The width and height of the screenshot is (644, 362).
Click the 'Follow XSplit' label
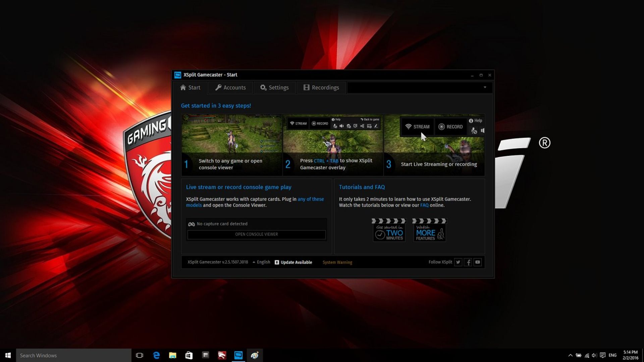click(440, 262)
